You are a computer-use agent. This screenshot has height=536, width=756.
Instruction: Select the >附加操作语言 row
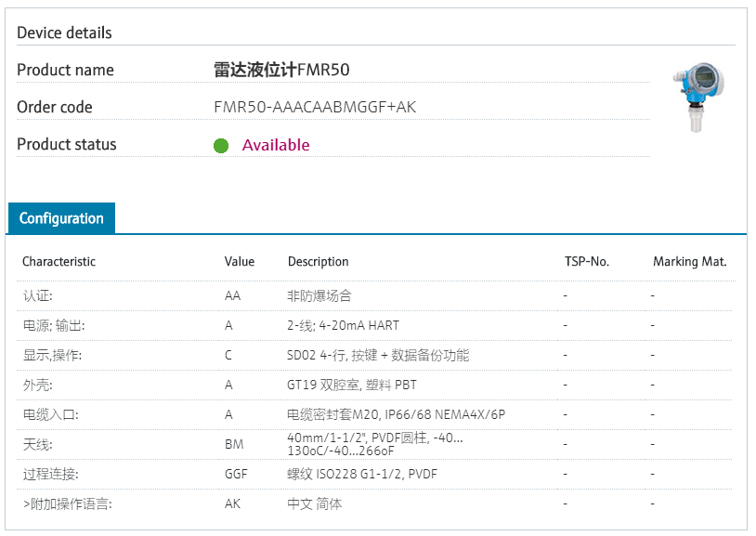(x=376, y=504)
